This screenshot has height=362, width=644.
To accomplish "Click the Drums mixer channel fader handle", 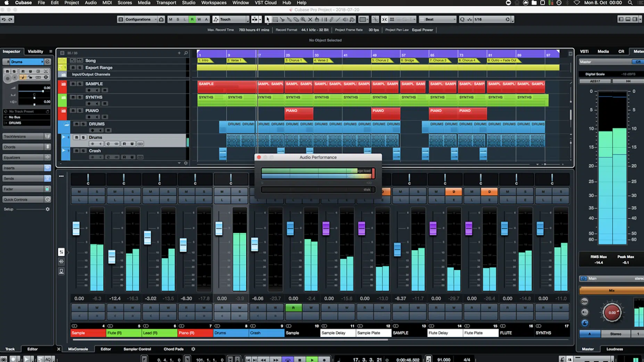I will coord(219,229).
